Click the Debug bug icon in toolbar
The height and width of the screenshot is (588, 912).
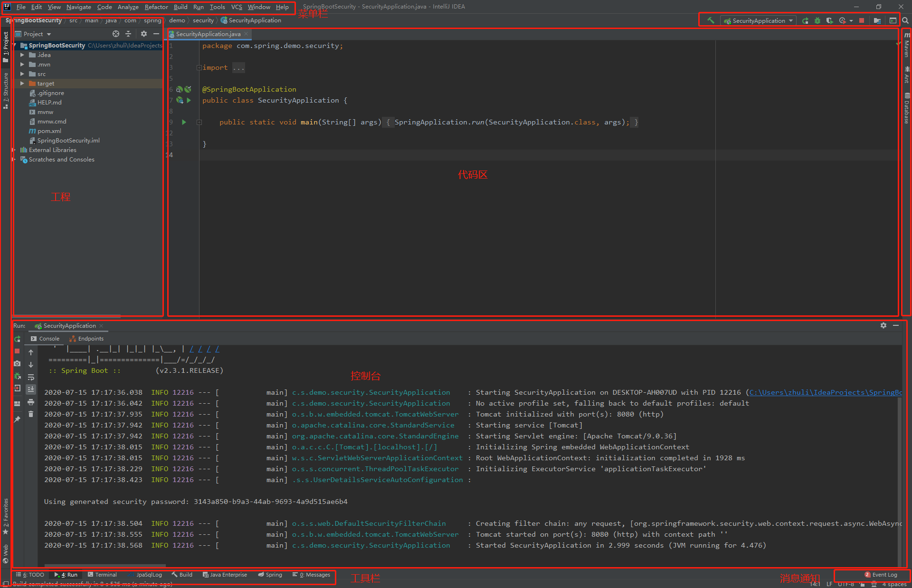817,20
